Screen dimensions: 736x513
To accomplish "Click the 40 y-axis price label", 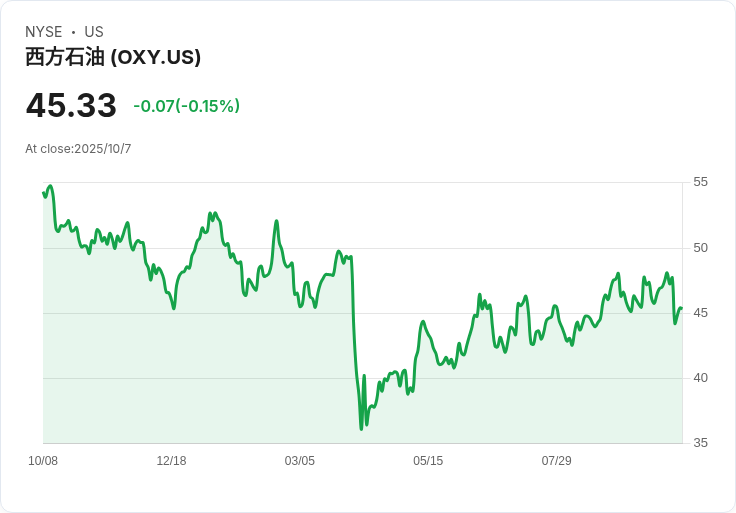I will coord(700,378).
